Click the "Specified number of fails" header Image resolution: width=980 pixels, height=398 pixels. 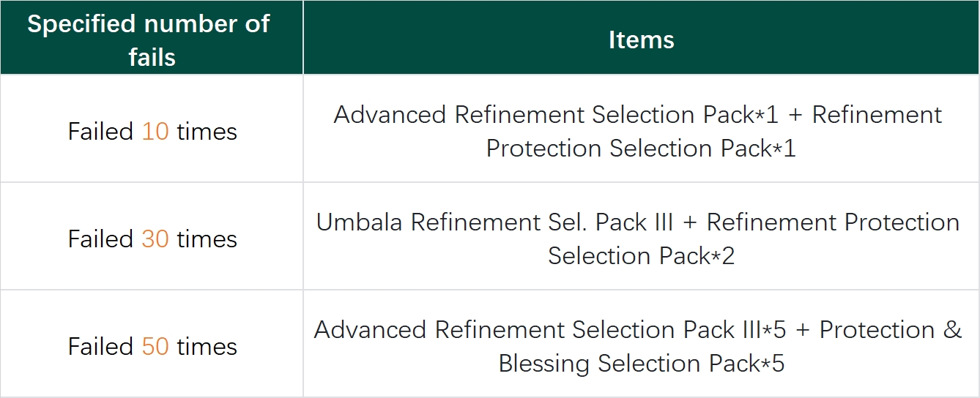pyautogui.click(x=152, y=40)
